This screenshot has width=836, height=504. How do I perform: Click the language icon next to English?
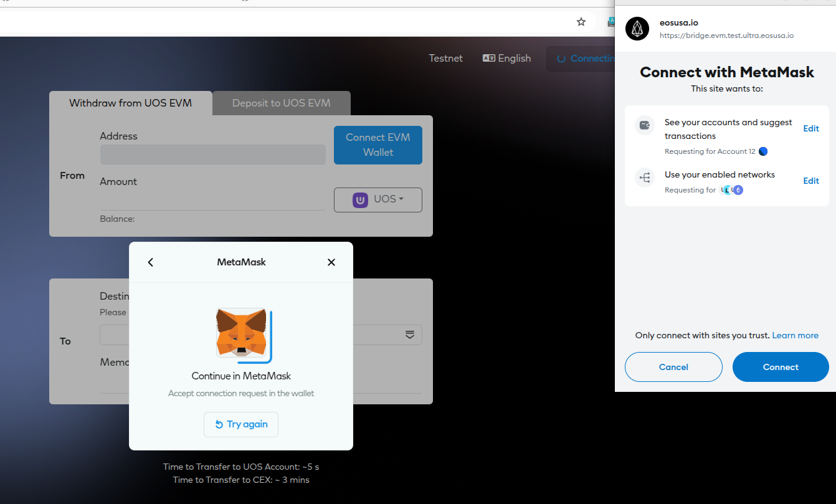pos(489,58)
